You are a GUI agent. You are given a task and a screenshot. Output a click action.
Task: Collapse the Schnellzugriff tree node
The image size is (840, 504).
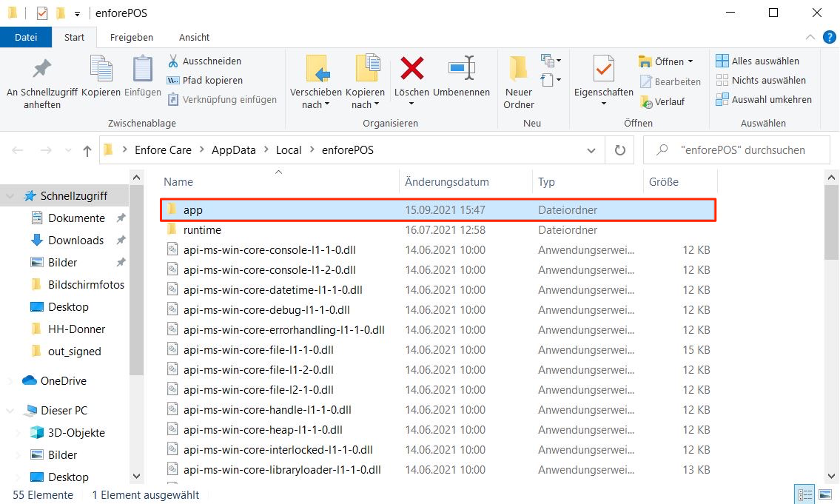[x=10, y=197]
